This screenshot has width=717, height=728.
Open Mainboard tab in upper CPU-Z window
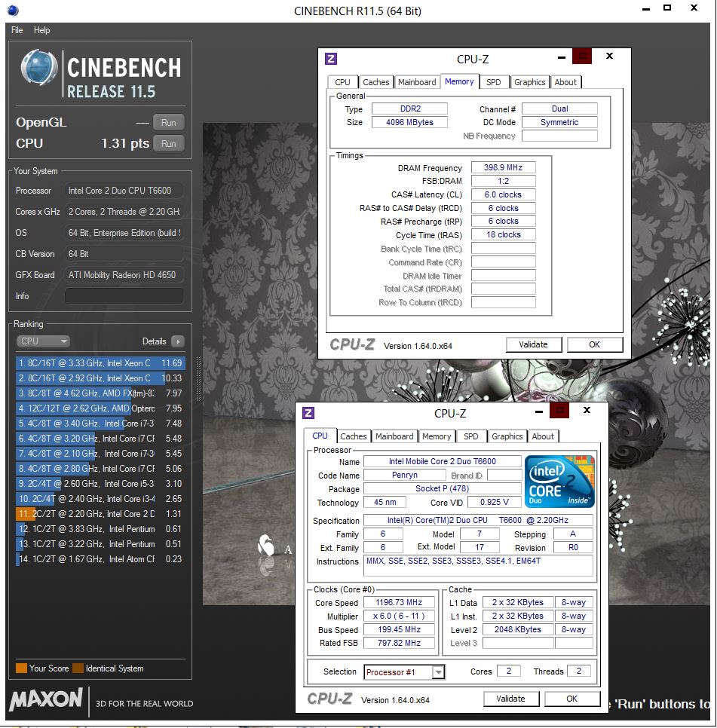pos(417,82)
